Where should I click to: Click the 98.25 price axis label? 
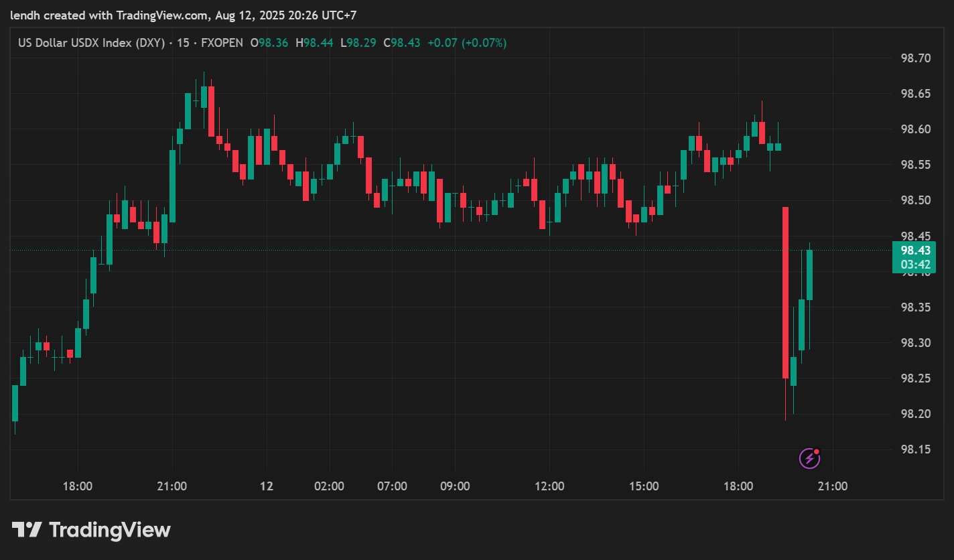(x=915, y=378)
